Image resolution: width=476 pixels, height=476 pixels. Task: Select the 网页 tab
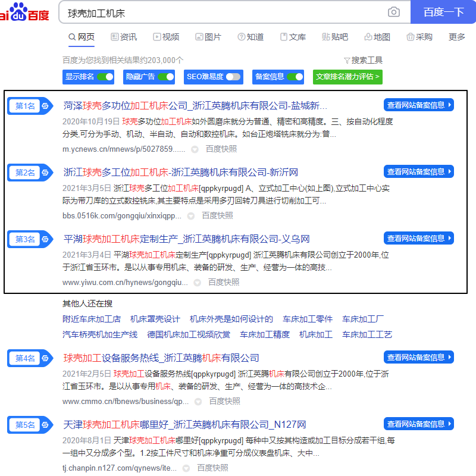(82, 37)
